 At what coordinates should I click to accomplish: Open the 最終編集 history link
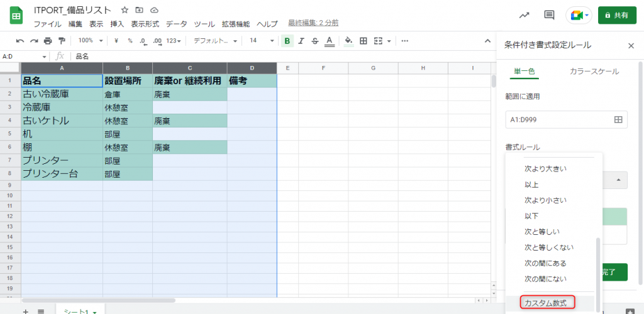click(x=313, y=23)
